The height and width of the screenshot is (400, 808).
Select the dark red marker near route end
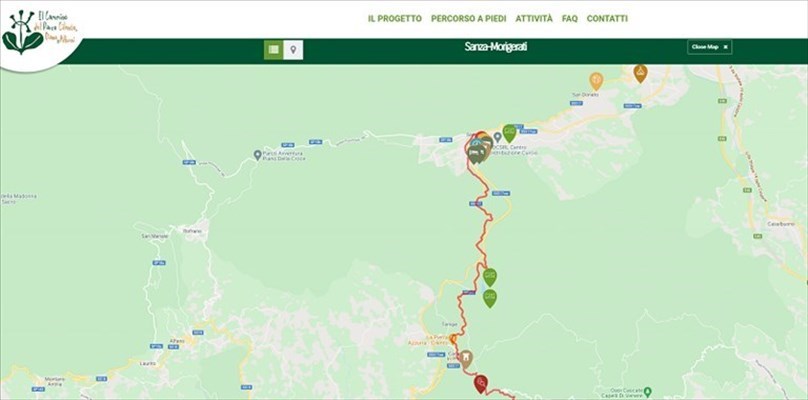(481, 384)
